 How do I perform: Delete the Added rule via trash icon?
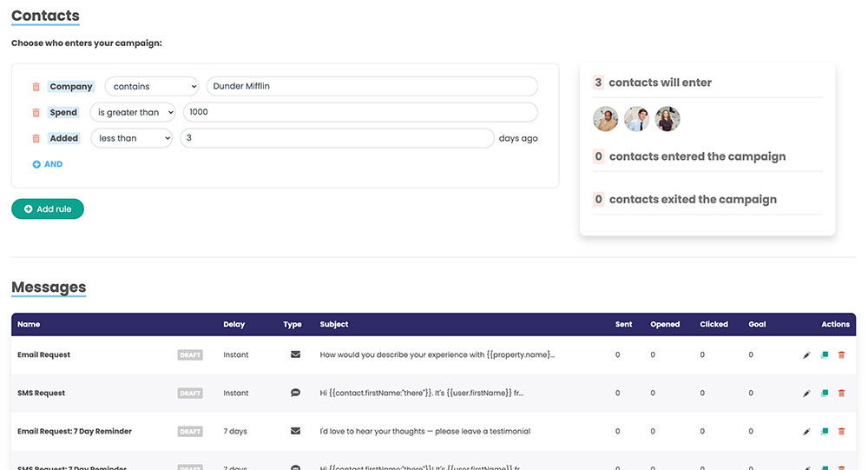coord(36,138)
